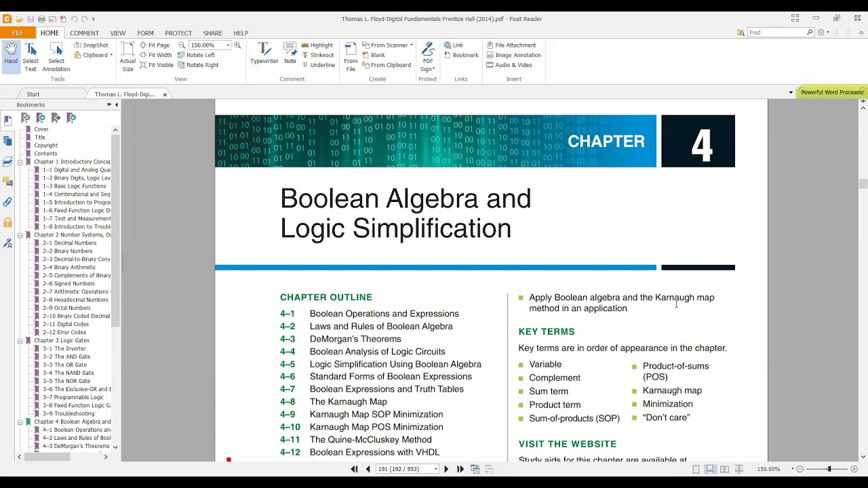Viewport: 868px width, 488px height.
Task: Switch to the VIEW ribbon tab
Action: coord(118,33)
